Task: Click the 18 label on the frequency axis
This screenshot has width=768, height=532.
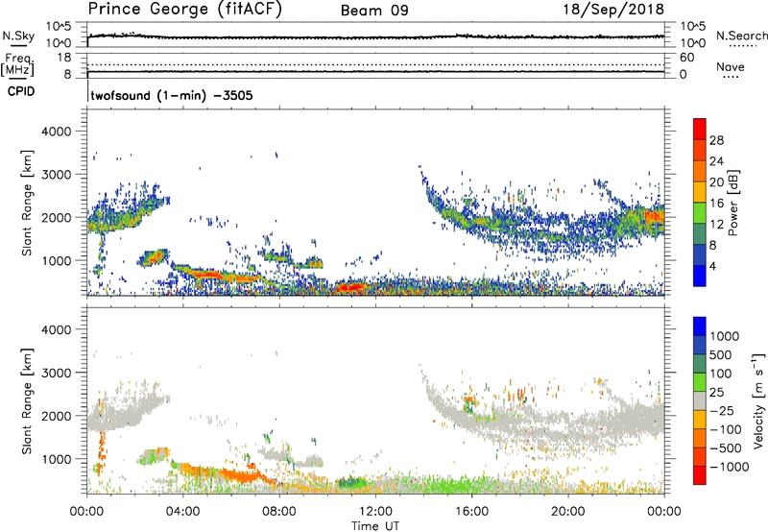Action: pyautogui.click(x=64, y=58)
